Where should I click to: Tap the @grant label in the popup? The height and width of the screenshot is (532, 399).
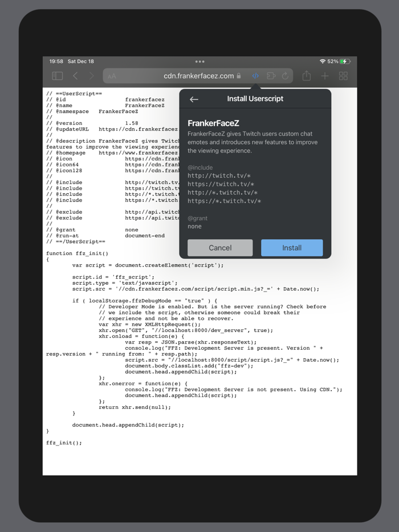point(197,218)
